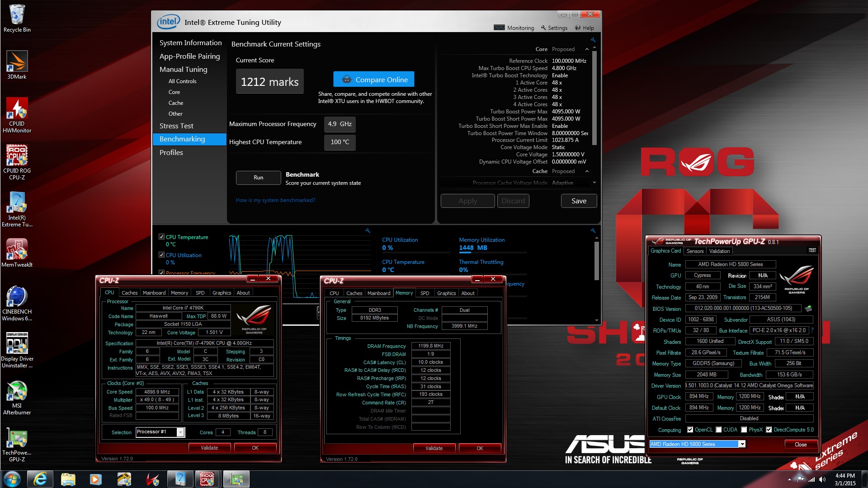Click down arrow of monitor panel scrollbar

596,320
